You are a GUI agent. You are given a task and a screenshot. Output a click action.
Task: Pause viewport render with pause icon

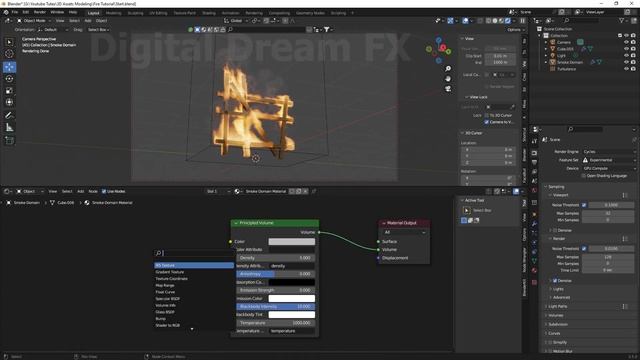[522, 20]
